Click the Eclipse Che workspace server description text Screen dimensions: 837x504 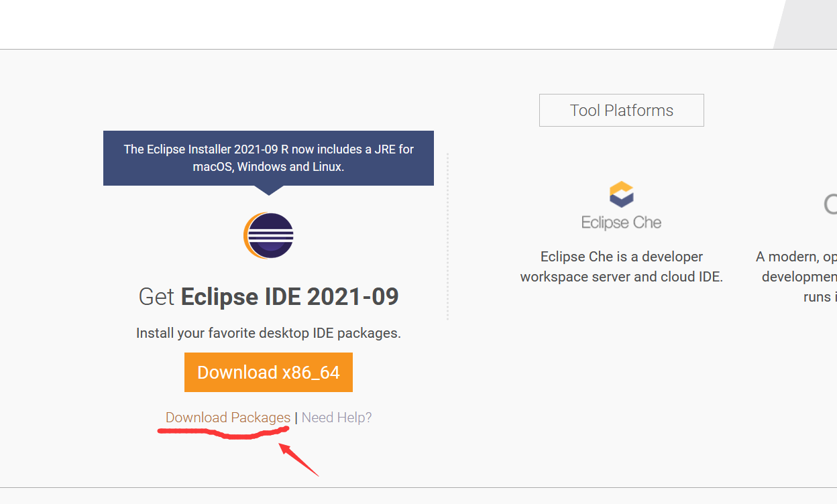point(621,266)
